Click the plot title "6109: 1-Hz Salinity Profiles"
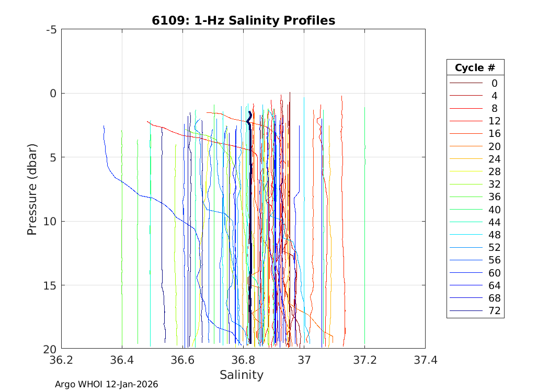 click(x=243, y=20)
